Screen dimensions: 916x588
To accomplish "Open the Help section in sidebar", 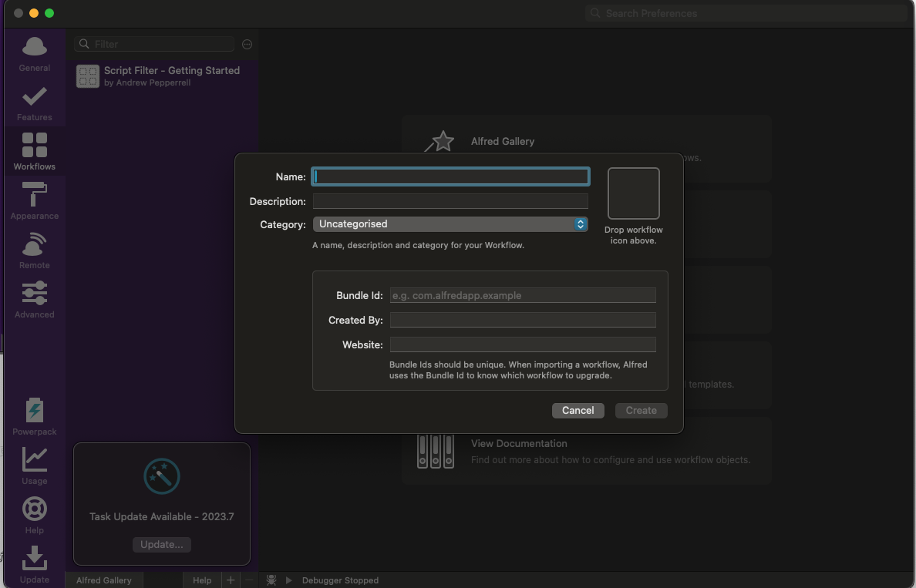I will coord(35,516).
